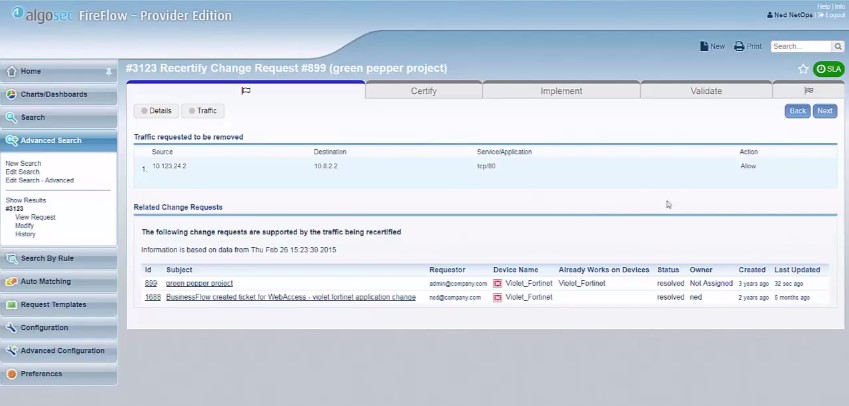The image size is (849, 406).
Task: Click device icon in row 1688
Action: pos(498,297)
